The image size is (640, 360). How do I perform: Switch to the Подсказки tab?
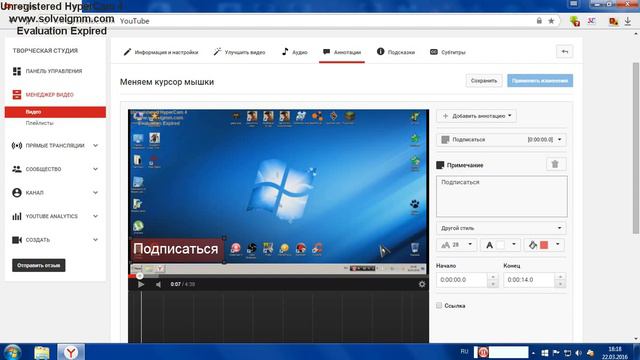[x=396, y=52]
